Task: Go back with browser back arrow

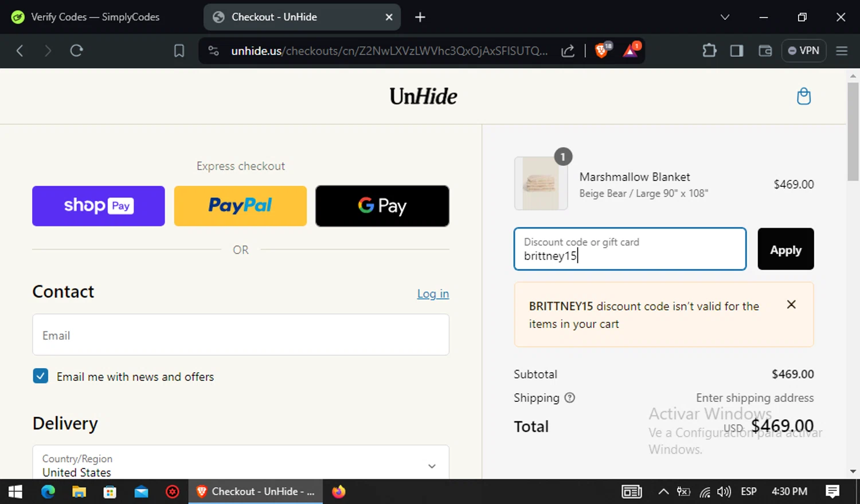Action: pos(19,50)
